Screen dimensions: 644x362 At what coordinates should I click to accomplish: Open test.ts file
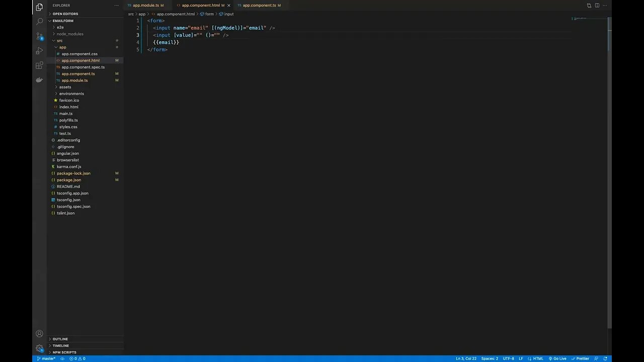[x=86, y=133]
